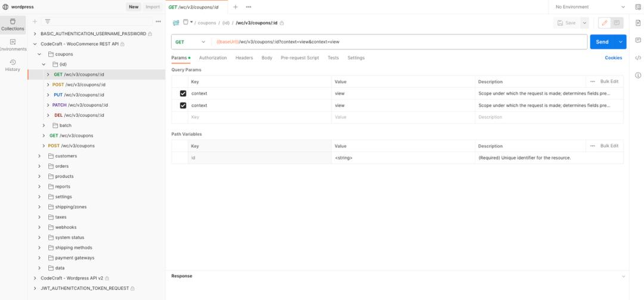Open the comments icon in right sidebar
Viewport: 644px width, 300px height.
(638, 40)
